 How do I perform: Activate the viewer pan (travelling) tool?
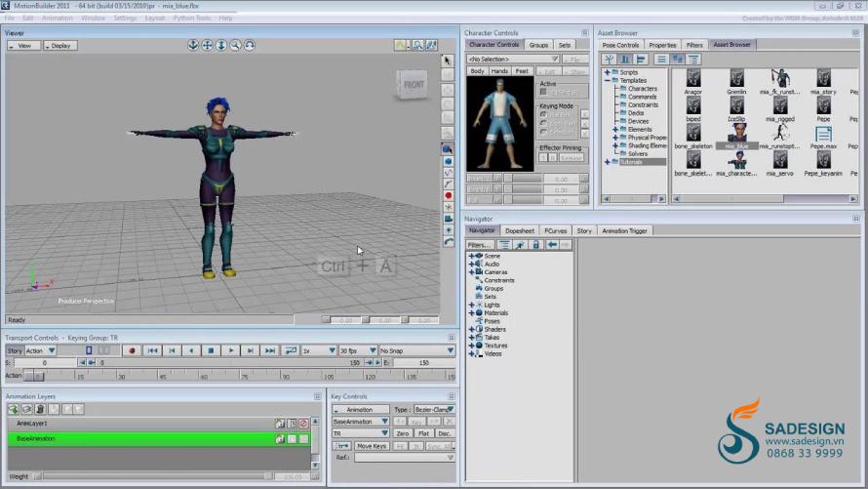pos(207,46)
